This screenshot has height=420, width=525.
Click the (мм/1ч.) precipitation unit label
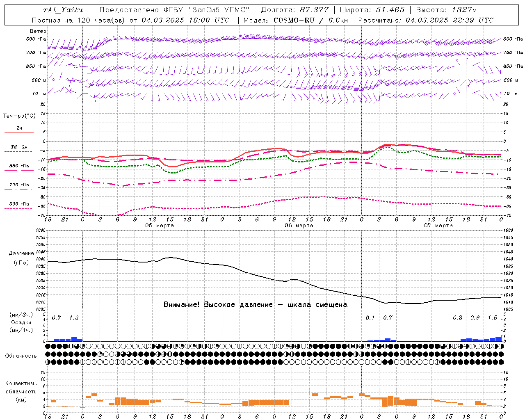[x=21, y=330]
